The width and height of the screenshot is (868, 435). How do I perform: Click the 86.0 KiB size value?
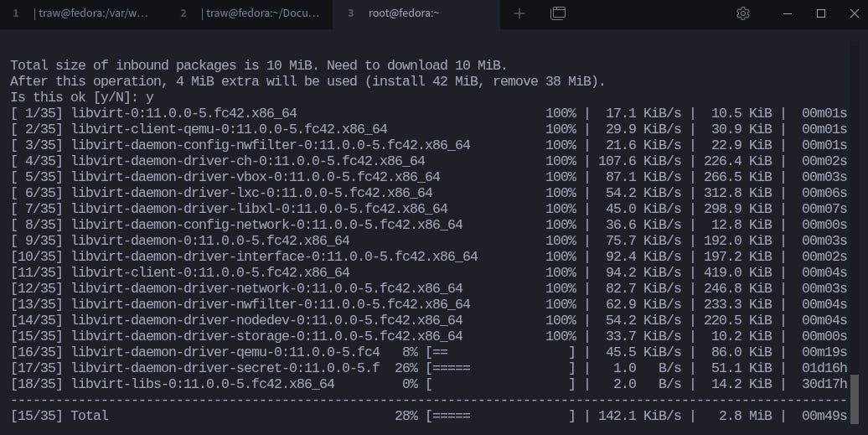741,352
